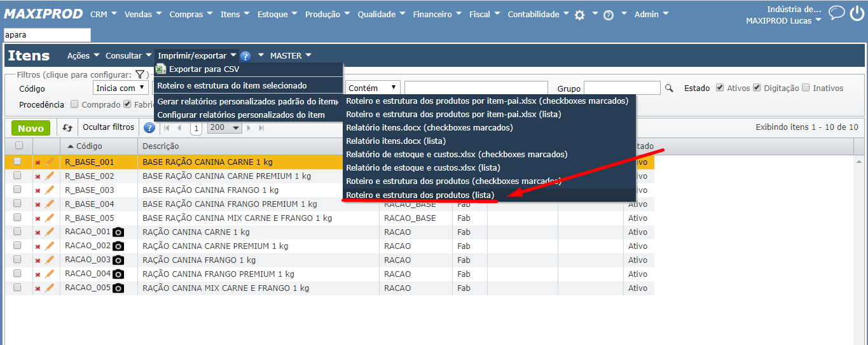Expand the Ações dropdown

click(x=83, y=56)
